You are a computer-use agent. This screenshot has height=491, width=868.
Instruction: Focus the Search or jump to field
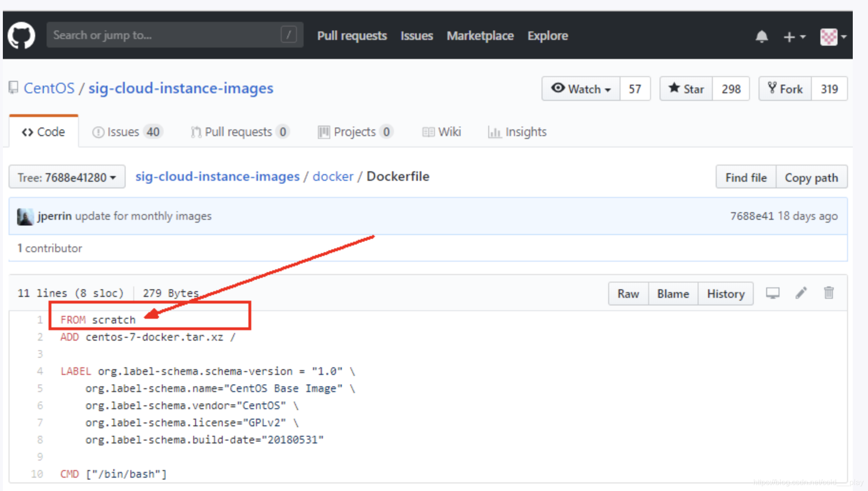pyautogui.click(x=175, y=35)
